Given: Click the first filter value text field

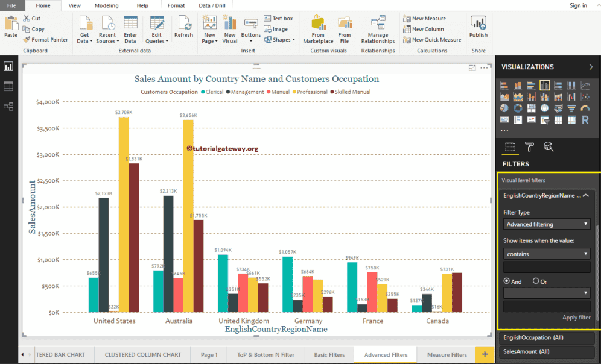Looking at the screenshot, I should (547, 267).
